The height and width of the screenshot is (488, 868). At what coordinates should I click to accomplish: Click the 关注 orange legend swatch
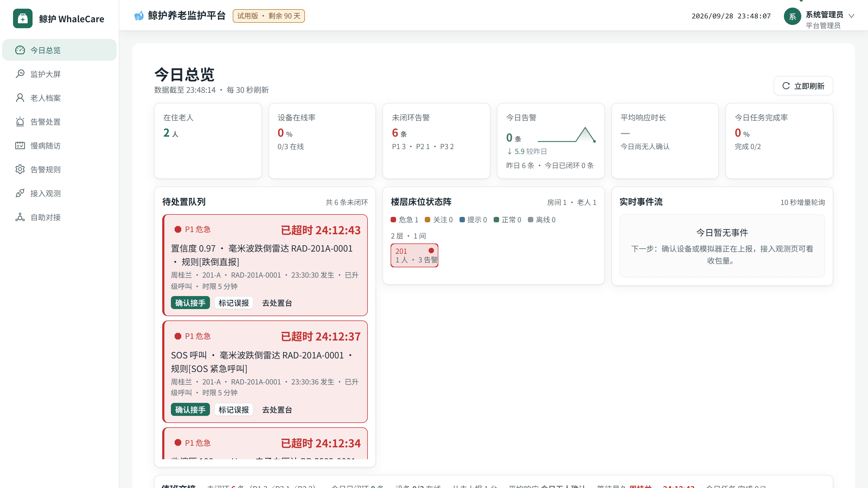pos(427,220)
